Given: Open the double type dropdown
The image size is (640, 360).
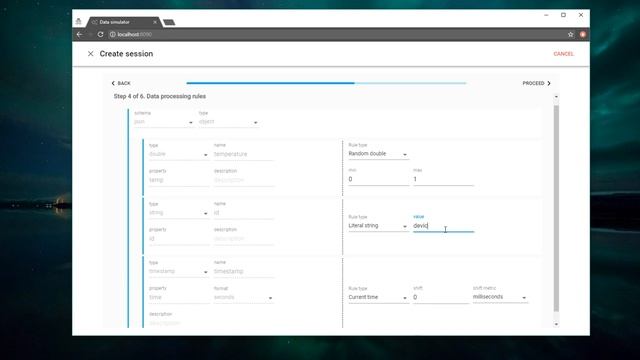Looking at the screenshot, I should coord(178,154).
